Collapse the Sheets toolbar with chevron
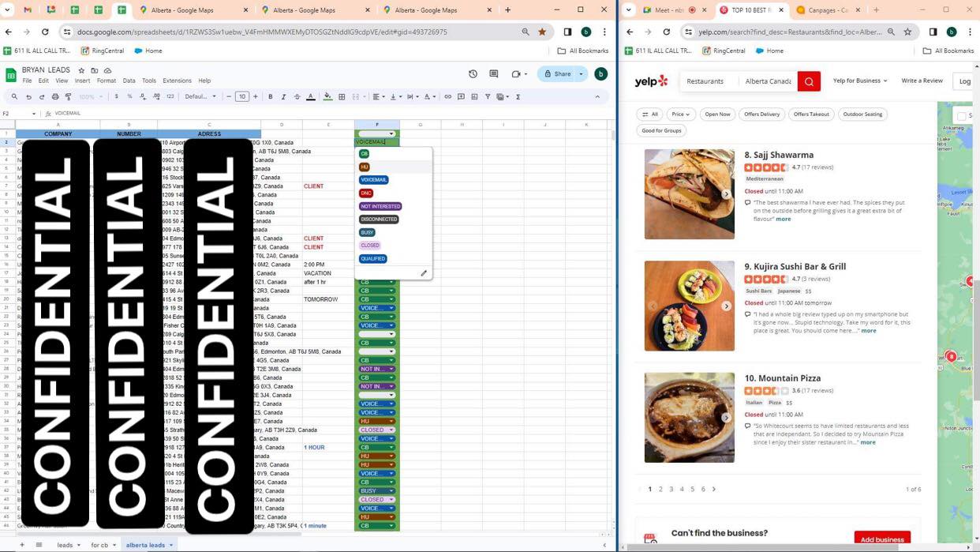980x552 pixels. click(x=597, y=96)
